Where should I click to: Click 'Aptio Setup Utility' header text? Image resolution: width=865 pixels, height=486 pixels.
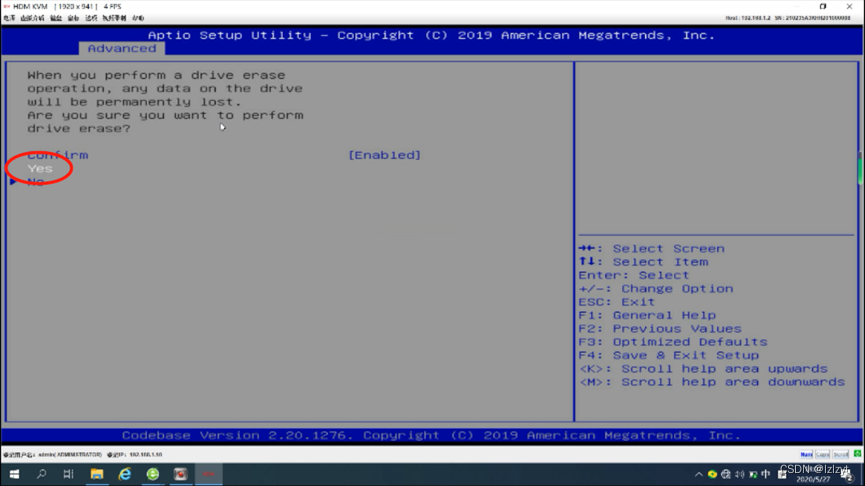229,35
